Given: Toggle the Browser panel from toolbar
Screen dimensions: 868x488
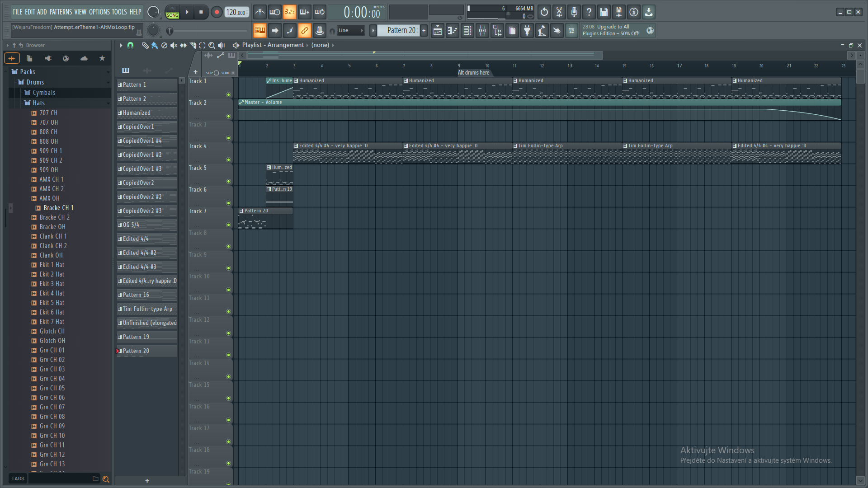Looking at the screenshot, I should pyautogui.click(x=497, y=31).
